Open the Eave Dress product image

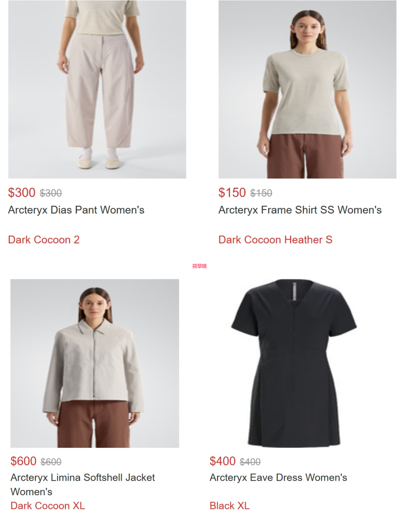point(294,363)
